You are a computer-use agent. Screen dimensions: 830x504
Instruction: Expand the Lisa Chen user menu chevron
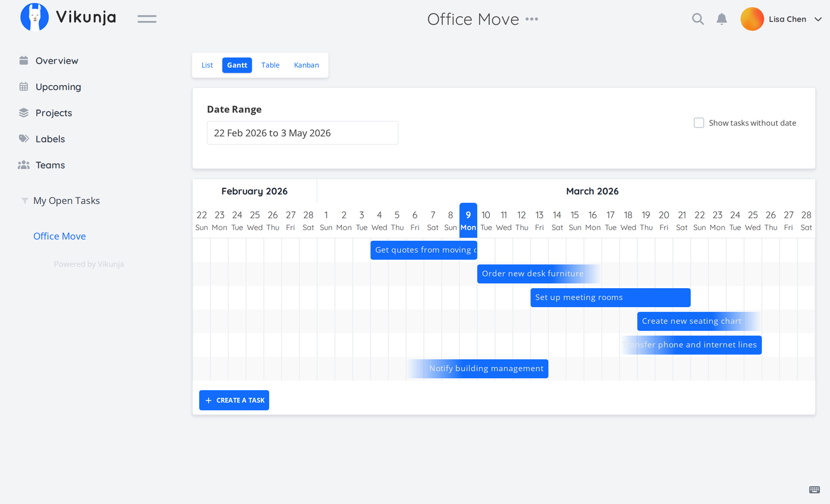pyautogui.click(x=818, y=19)
